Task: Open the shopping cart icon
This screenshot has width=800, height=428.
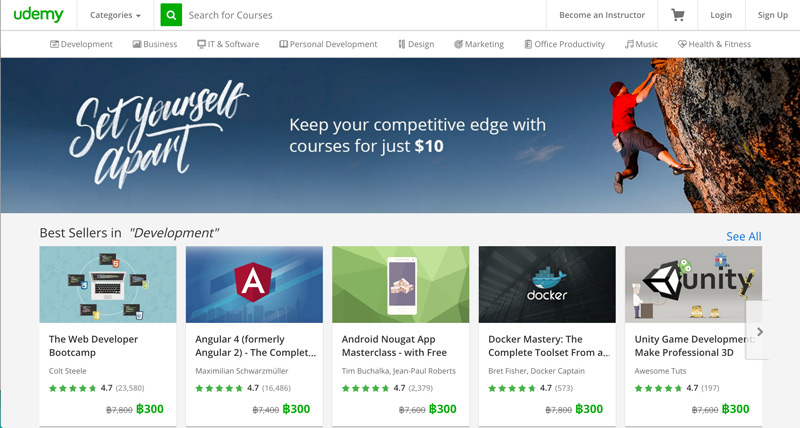Action: (678, 15)
